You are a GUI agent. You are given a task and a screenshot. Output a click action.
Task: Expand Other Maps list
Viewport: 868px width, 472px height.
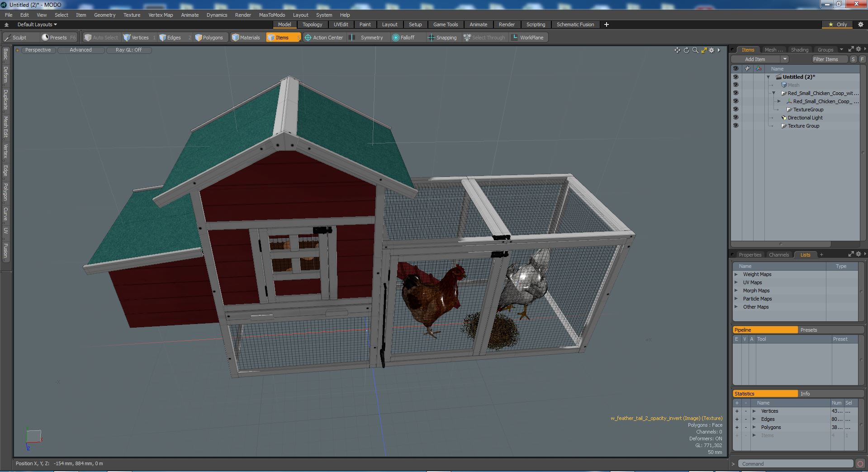pos(736,307)
